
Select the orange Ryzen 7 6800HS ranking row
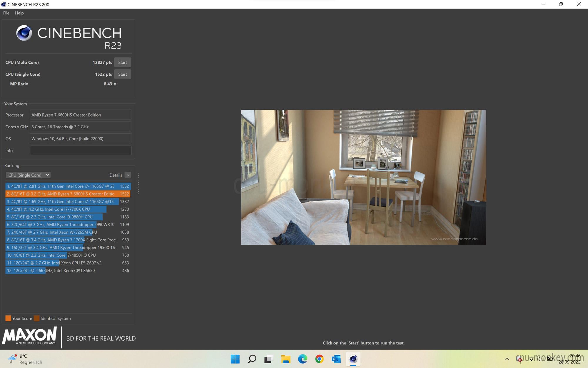[x=68, y=194]
